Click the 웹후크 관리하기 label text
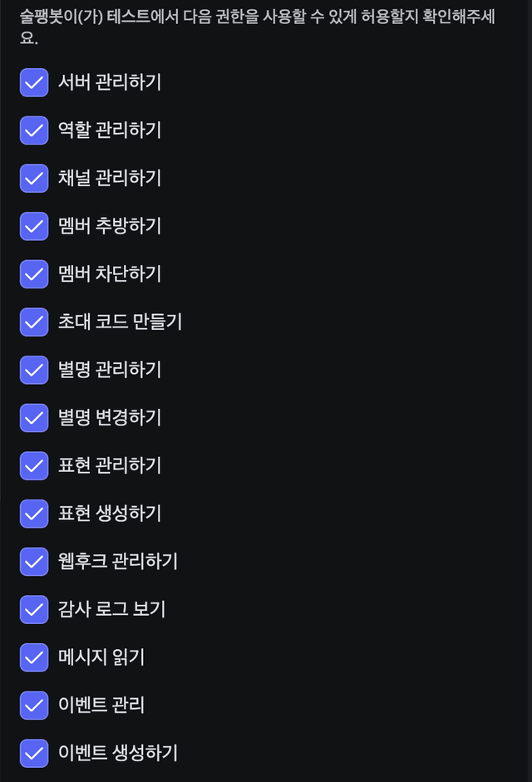The width and height of the screenshot is (532, 782). click(x=118, y=561)
